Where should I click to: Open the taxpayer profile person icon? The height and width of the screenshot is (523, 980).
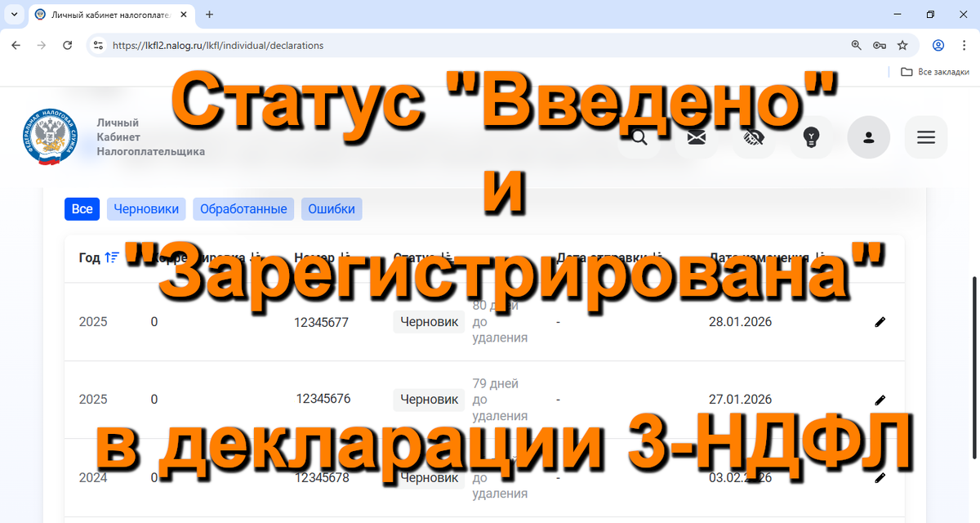[868, 137]
